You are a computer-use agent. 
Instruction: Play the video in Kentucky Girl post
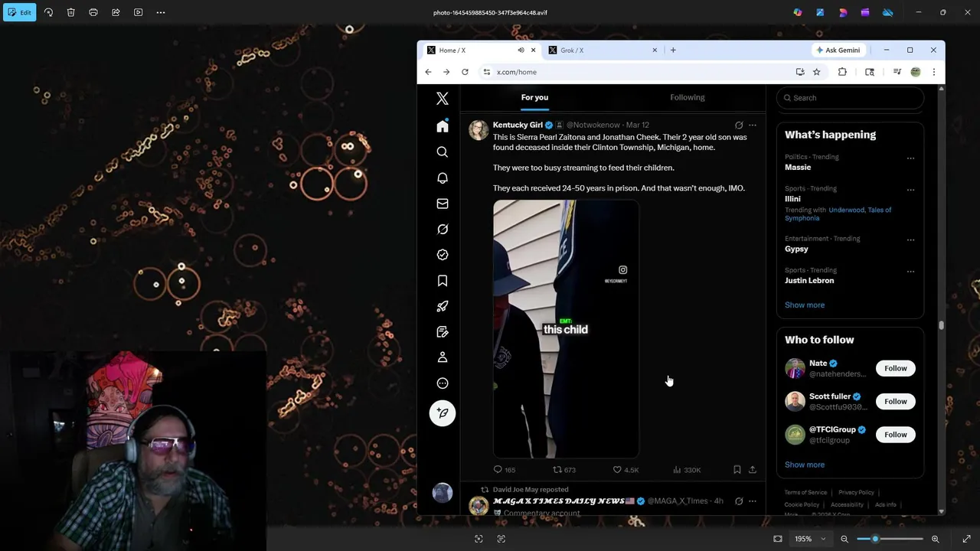pyautogui.click(x=566, y=329)
